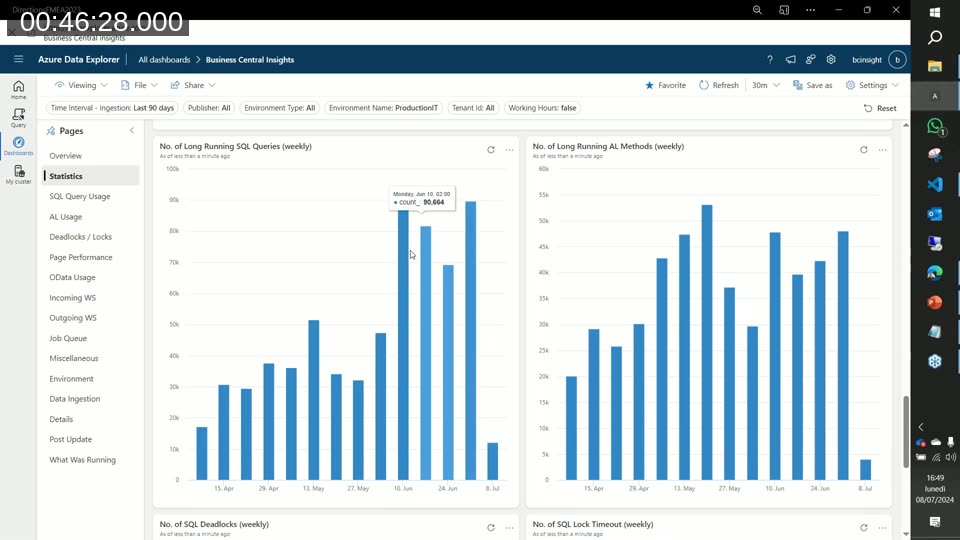Open the Windows Start button
Screen dimensions: 960x540
tap(935, 12)
